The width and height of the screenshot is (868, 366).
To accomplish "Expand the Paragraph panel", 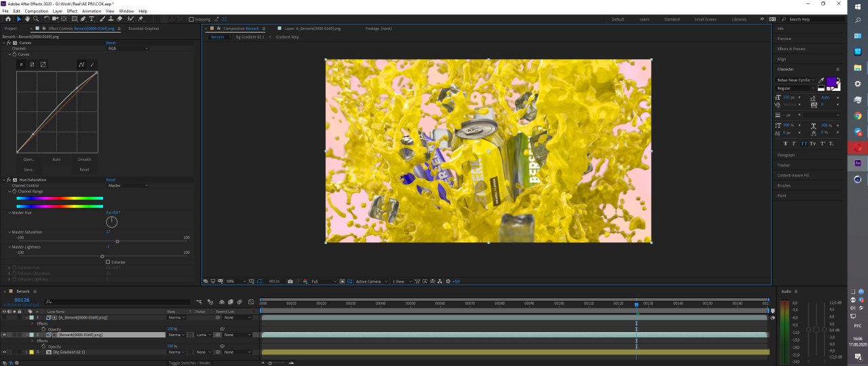I will tap(786, 155).
